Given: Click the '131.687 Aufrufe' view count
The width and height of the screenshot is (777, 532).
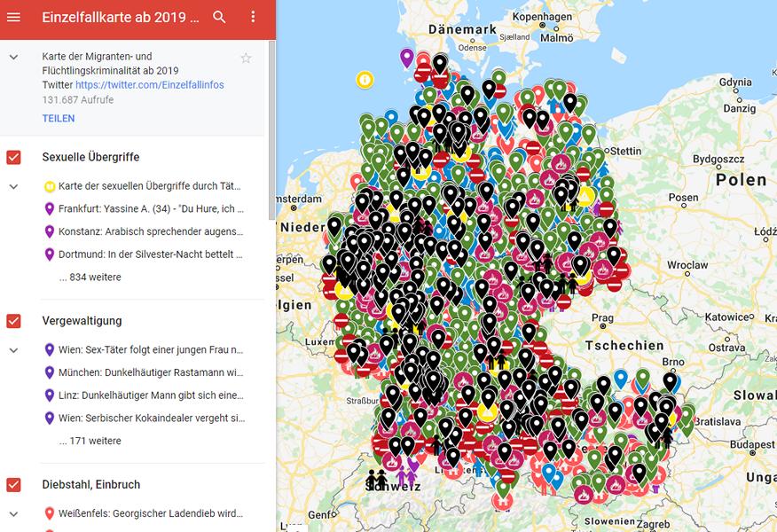Looking at the screenshot, I should click(78, 100).
